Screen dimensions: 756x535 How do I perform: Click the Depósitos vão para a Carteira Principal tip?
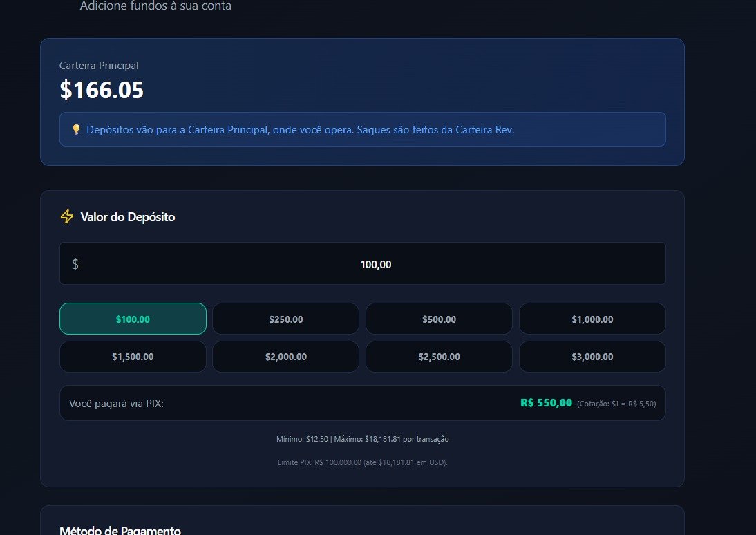301,130
